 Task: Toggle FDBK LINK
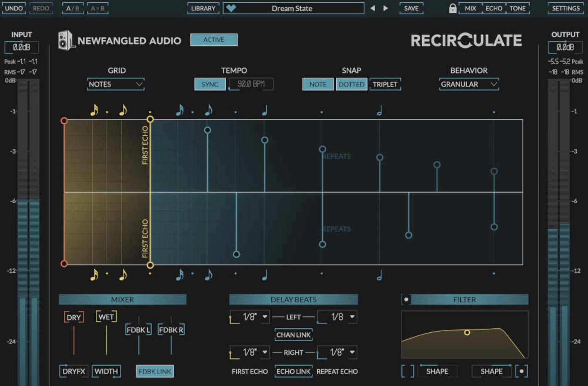155,371
